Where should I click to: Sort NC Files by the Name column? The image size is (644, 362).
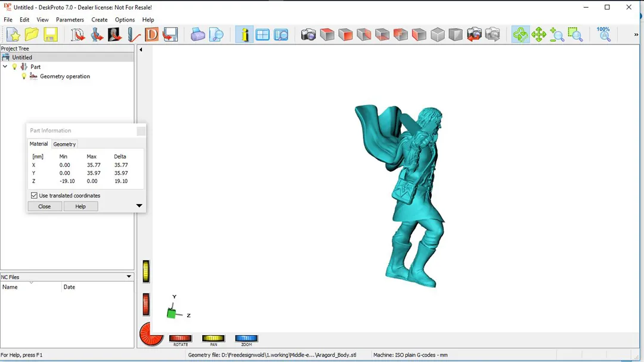click(x=31, y=287)
